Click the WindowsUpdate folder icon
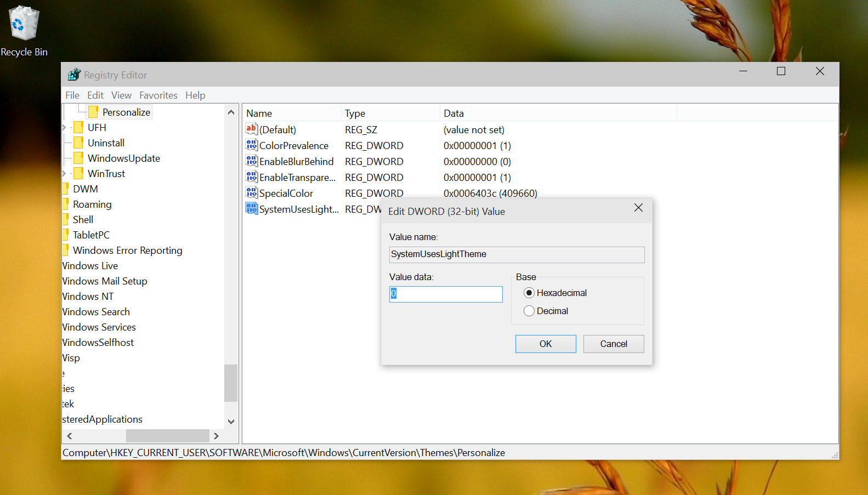Screen dimensions: 868x495 [78, 158]
